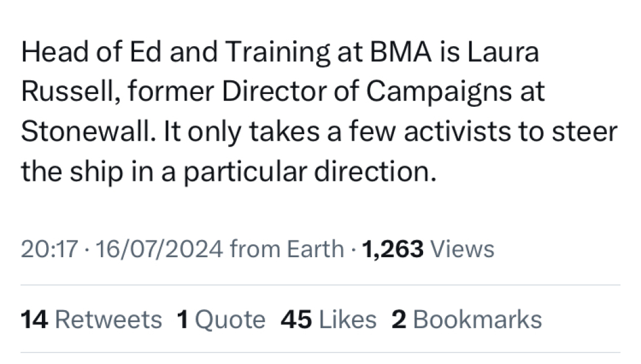641x364 pixels.
Task: Click the 16/07/2024 date link
Action: [160, 249]
